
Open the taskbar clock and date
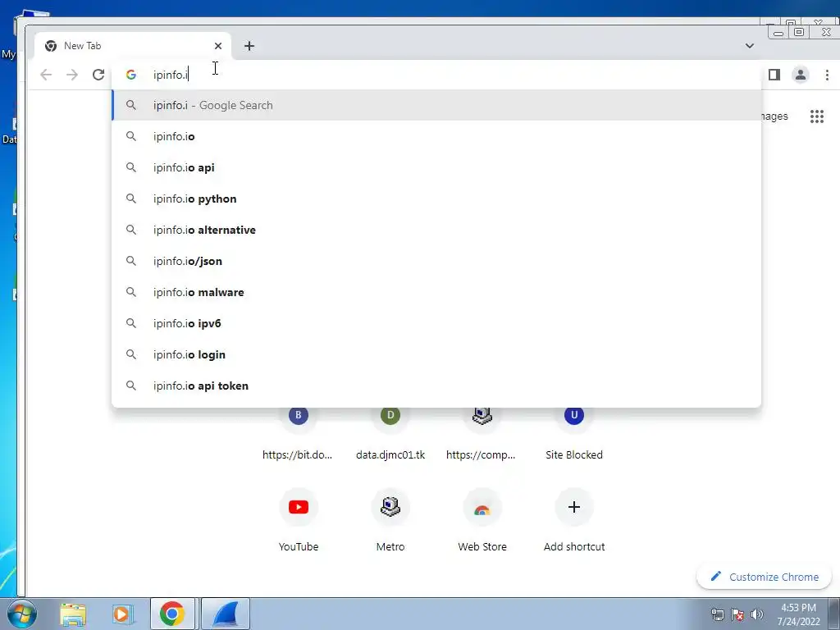(798, 614)
